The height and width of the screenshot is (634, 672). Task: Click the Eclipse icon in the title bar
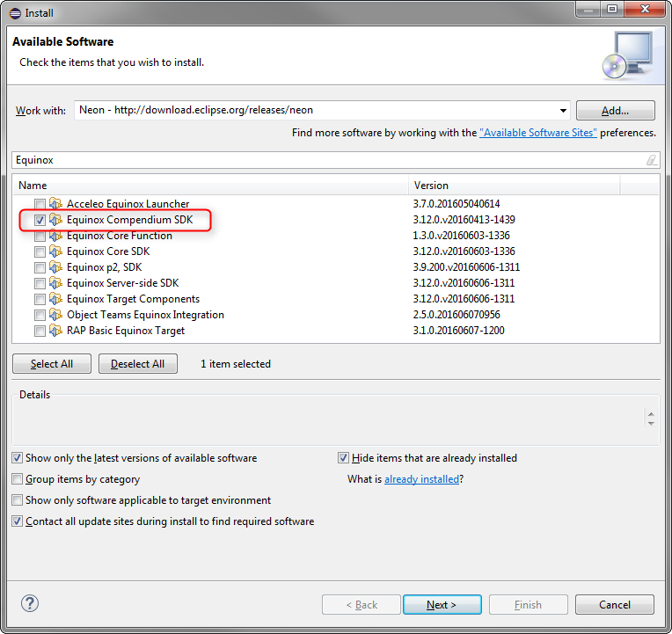tap(15, 13)
